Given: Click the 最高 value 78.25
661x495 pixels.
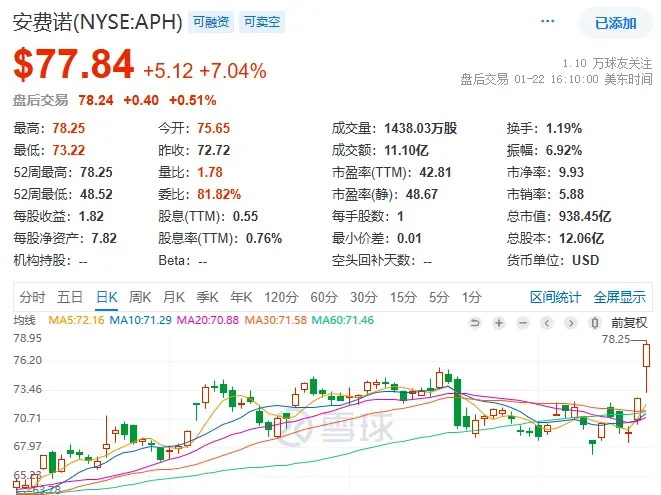Looking at the screenshot, I should coord(69,128).
